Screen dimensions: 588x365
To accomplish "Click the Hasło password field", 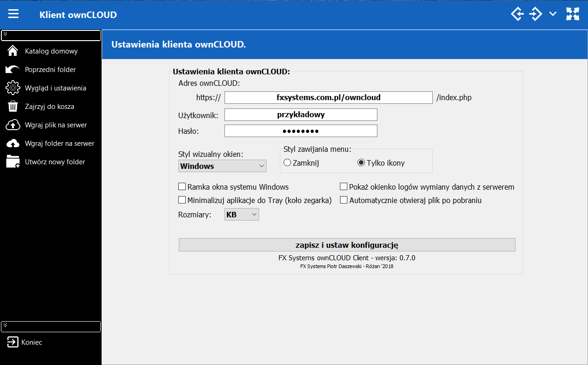I will pos(301,131).
